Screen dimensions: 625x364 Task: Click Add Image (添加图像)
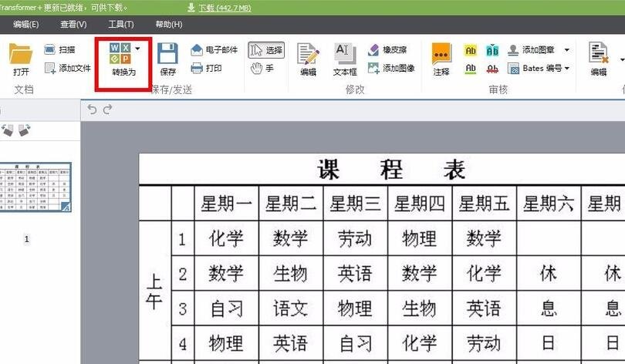point(391,68)
